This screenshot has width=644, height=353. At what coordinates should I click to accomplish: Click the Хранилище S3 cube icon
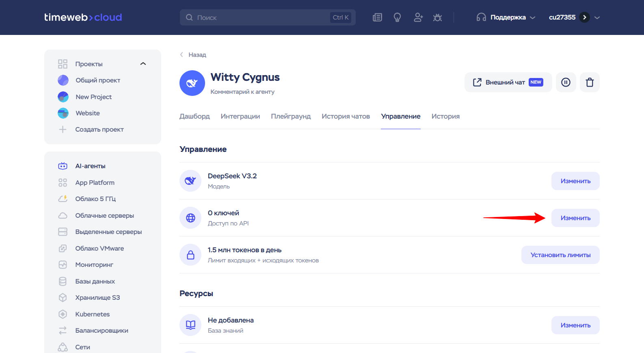[63, 298]
